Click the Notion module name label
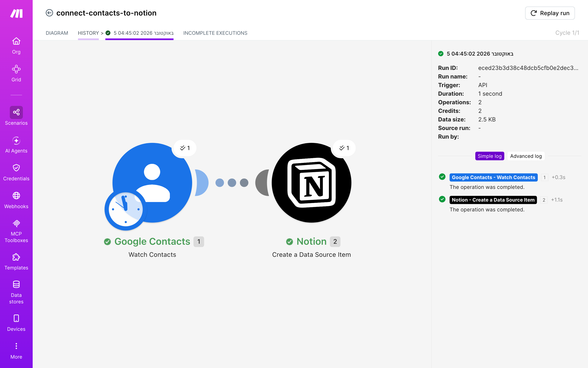The image size is (588, 368). [312, 241]
